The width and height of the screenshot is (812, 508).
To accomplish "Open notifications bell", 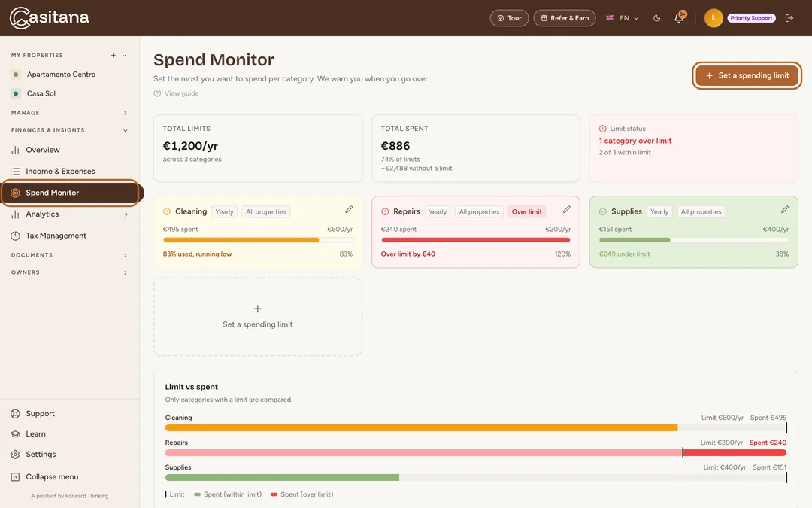I will (x=679, y=18).
